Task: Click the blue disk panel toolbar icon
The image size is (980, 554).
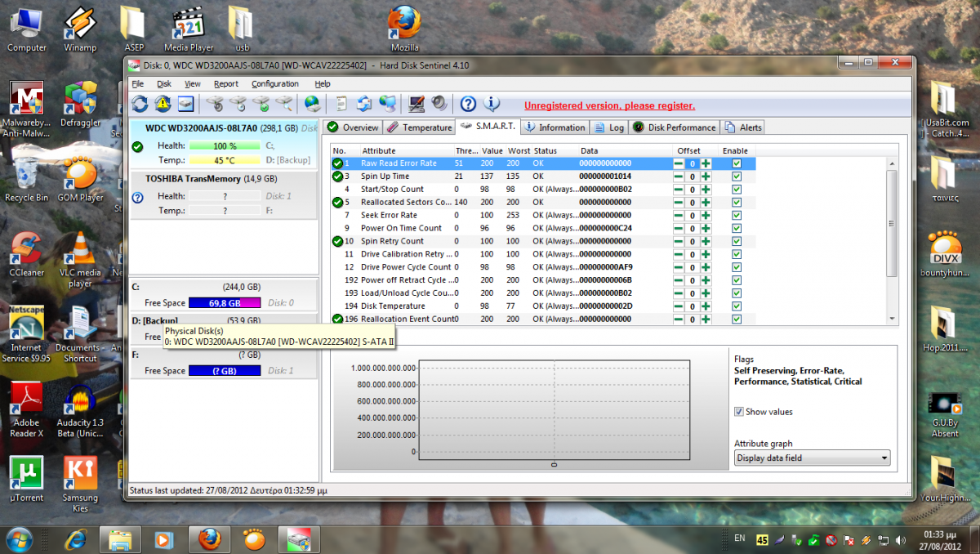Action: [x=185, y=104]
